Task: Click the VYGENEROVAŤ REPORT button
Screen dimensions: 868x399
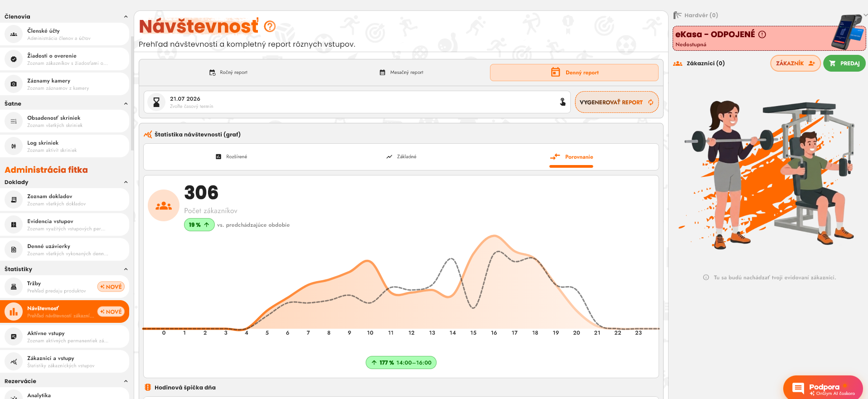Action: (616, 102)
